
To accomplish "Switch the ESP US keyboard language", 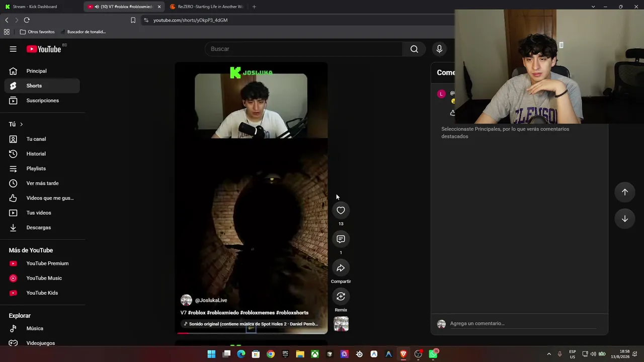I will point(573,354).
